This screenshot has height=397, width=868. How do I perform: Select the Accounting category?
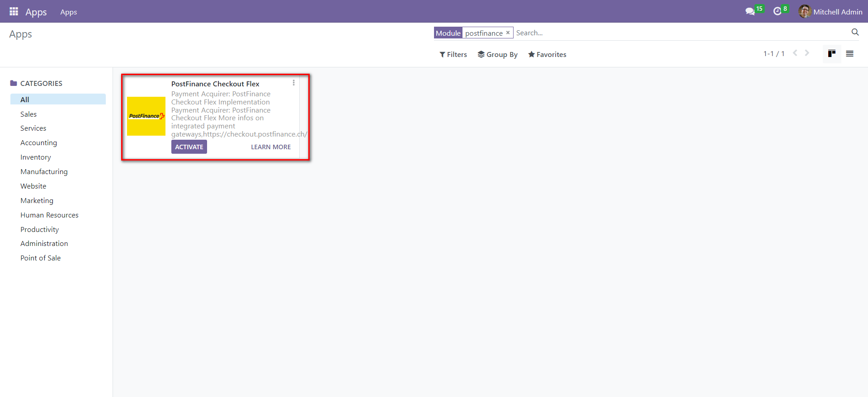pos(38,143)
